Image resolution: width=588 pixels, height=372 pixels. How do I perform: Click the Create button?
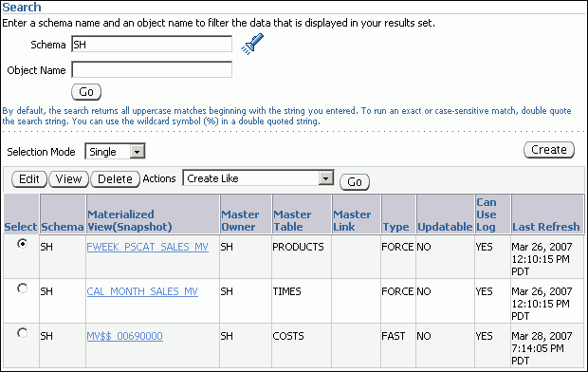(549, 150)
